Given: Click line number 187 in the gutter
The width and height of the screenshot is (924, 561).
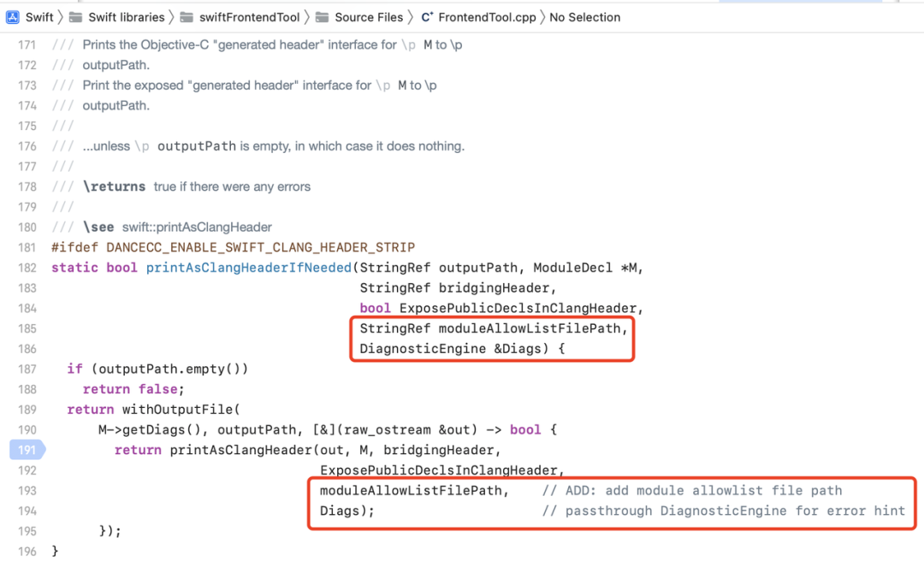Looking at the screenshot, I should [x=27, y=369].
